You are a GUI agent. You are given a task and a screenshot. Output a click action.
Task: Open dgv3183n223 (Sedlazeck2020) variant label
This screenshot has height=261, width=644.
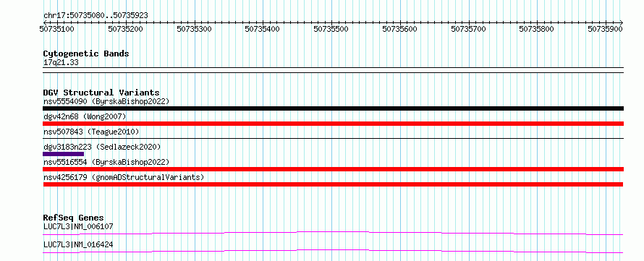click(x=102, y=147)
